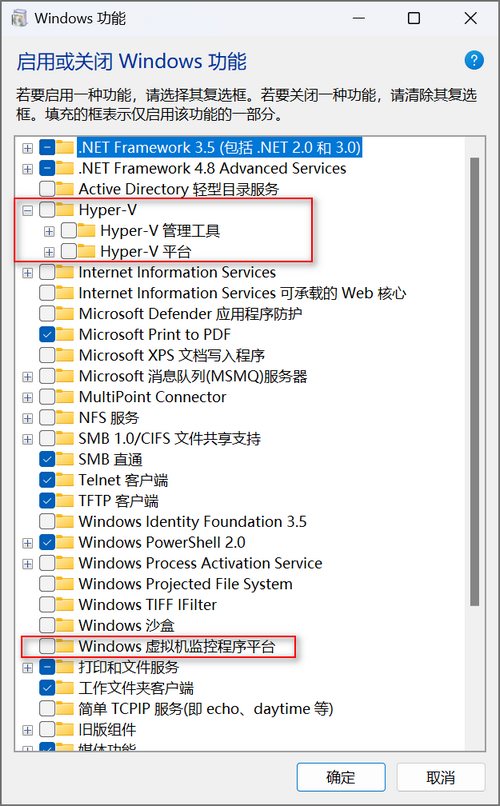Click the NFS 服务 folder icon
This screenshot has height=806, width=500.
coord(65,417)
